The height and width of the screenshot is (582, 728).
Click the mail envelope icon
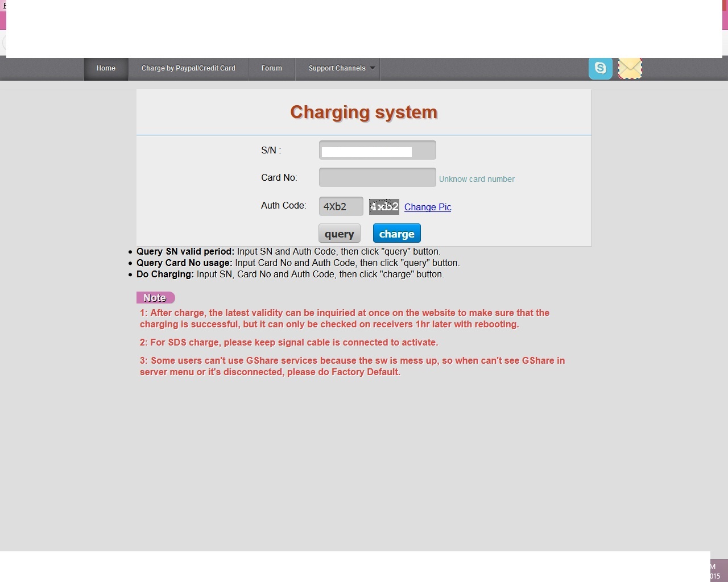(630, 68)
